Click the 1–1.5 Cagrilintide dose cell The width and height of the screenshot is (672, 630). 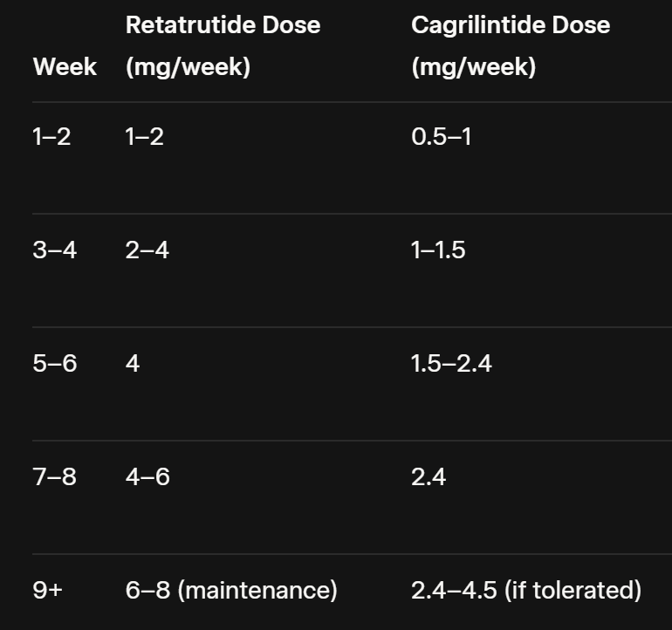(438, 250)
